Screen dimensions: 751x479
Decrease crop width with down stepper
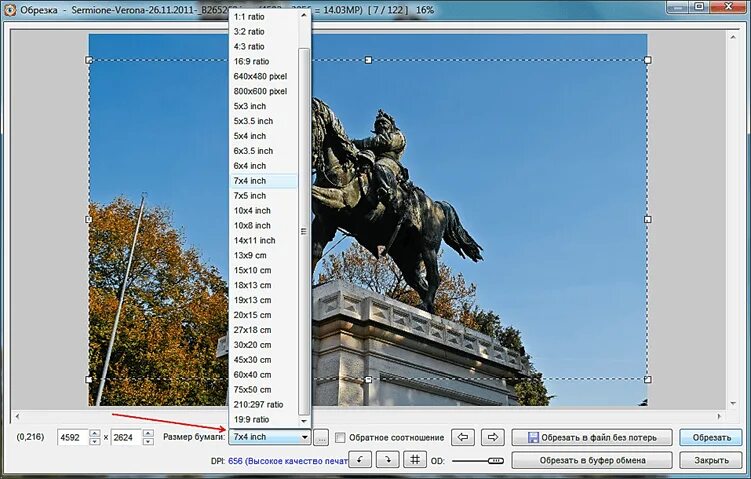pyautogui.click(x=95, y=441)
